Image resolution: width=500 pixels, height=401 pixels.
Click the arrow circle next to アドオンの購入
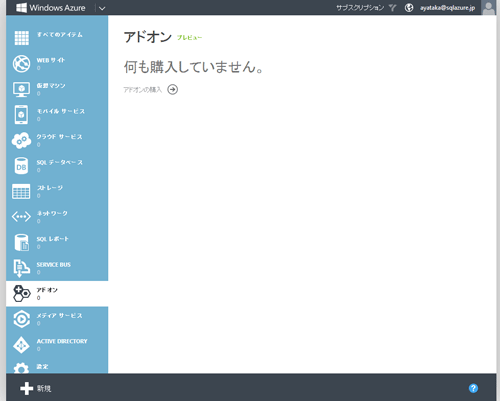pos(172,89)
